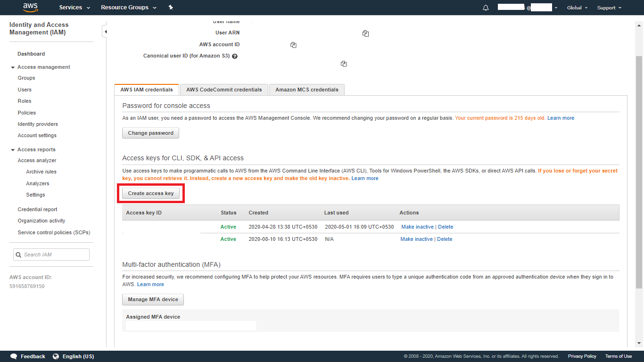Image resolution: width=644 pixels, height=362 pixels.
Task: Open the notifications bell icon
Action: pos(486,8)
